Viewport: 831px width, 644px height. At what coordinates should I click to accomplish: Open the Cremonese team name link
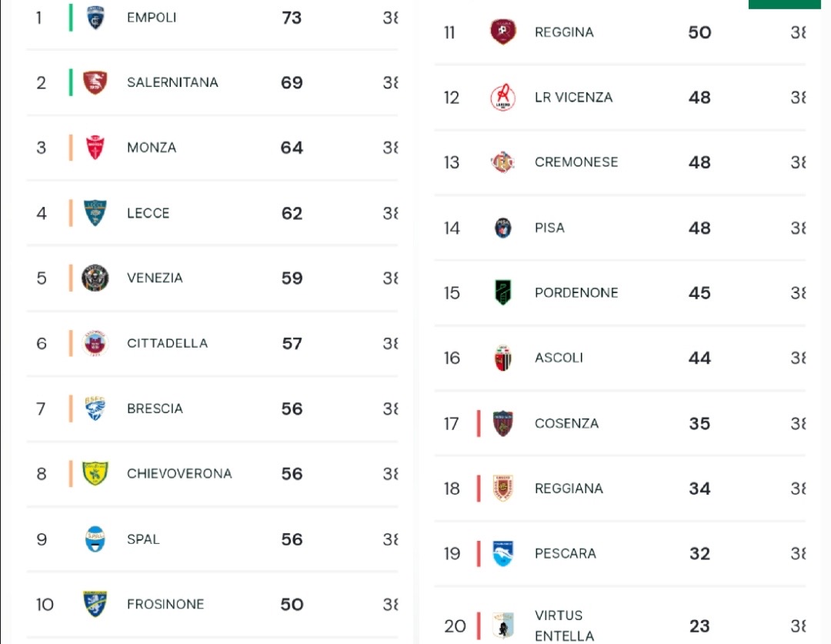(x=576, y=162)
